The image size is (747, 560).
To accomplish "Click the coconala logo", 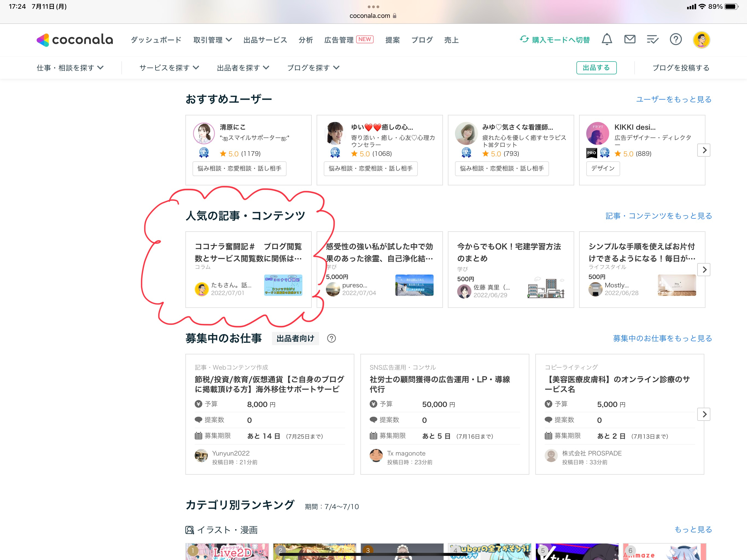I will (75, 40).
